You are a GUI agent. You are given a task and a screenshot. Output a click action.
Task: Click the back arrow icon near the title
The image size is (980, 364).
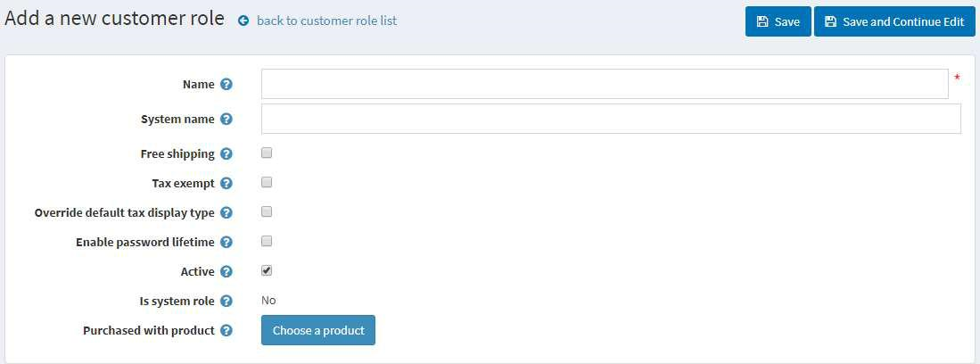pos(243,21)
